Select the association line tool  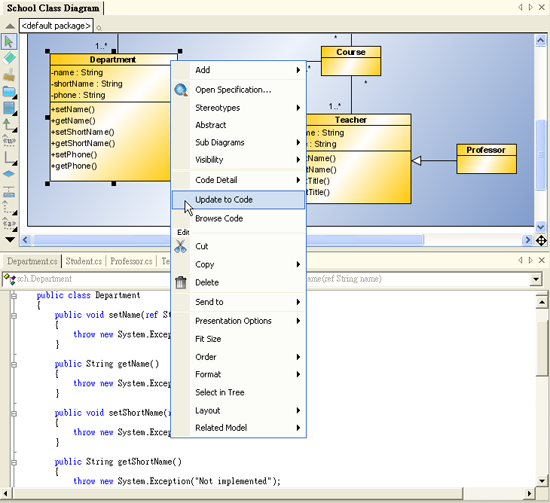click(x=9, y=158)
